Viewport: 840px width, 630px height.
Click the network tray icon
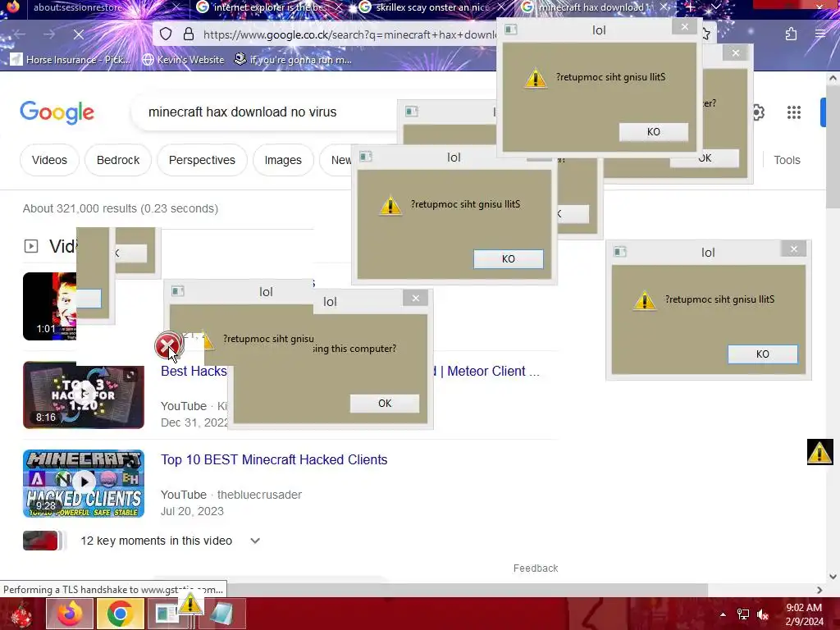click(x=743, y=614)
